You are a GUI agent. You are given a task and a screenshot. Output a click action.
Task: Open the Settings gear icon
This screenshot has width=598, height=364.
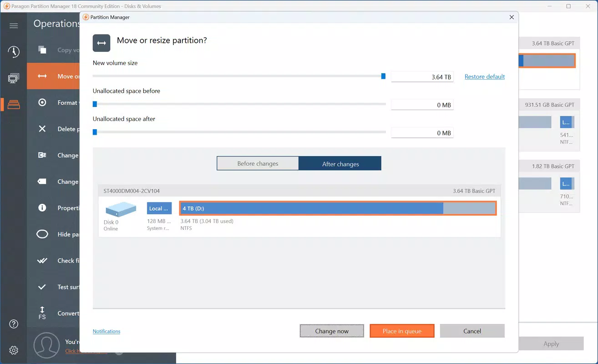pos(14,350)
